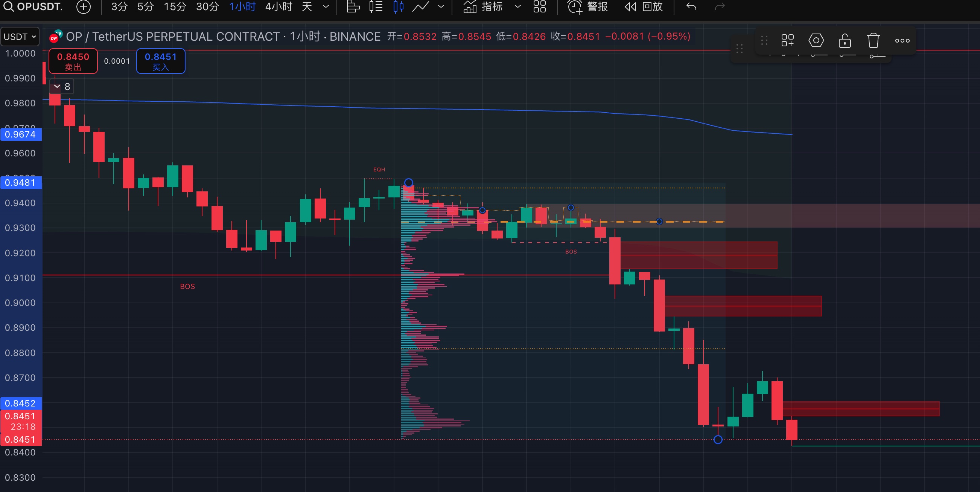This screenshot has height=492, width=980.
Task: Toggle the lock on selected drawing
Action: 845,40
